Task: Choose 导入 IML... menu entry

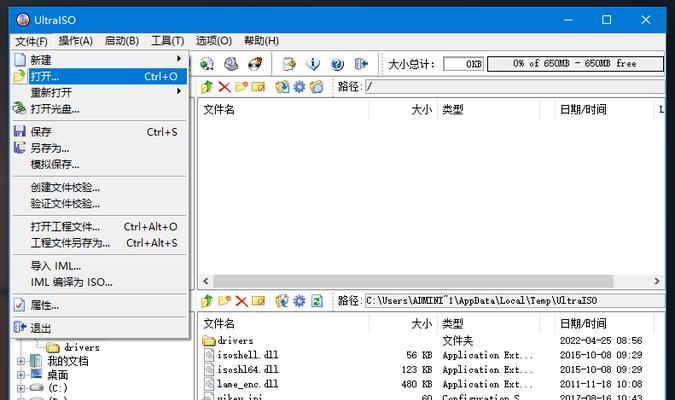Action: [99, 266]
